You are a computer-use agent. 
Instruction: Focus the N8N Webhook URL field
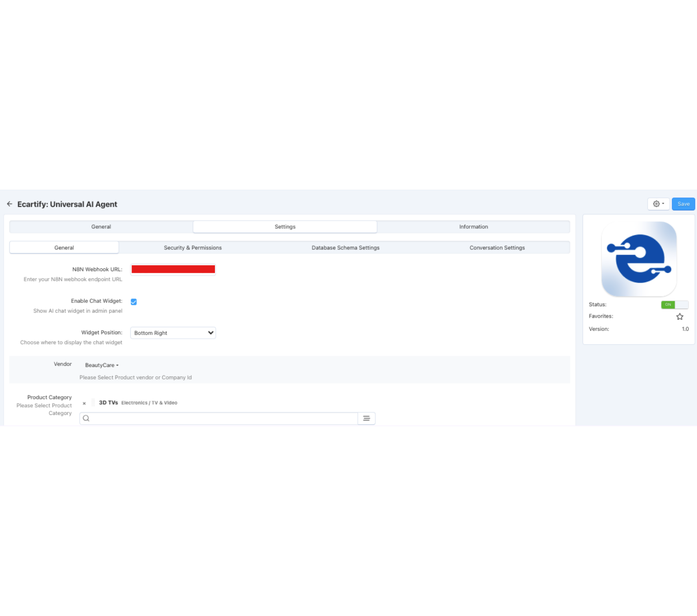173,270
